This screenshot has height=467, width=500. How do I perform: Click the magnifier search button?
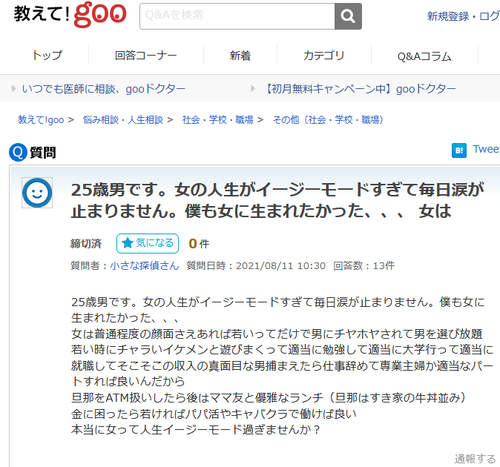348,16
